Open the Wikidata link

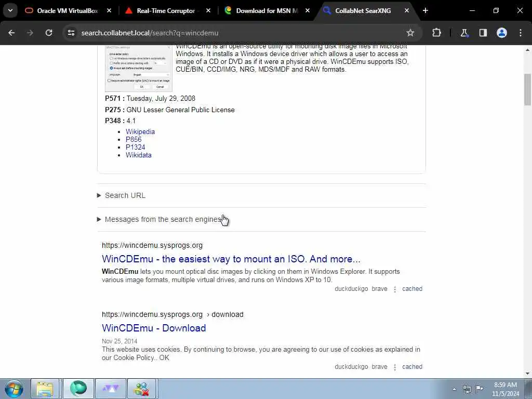tap(138, 155)
